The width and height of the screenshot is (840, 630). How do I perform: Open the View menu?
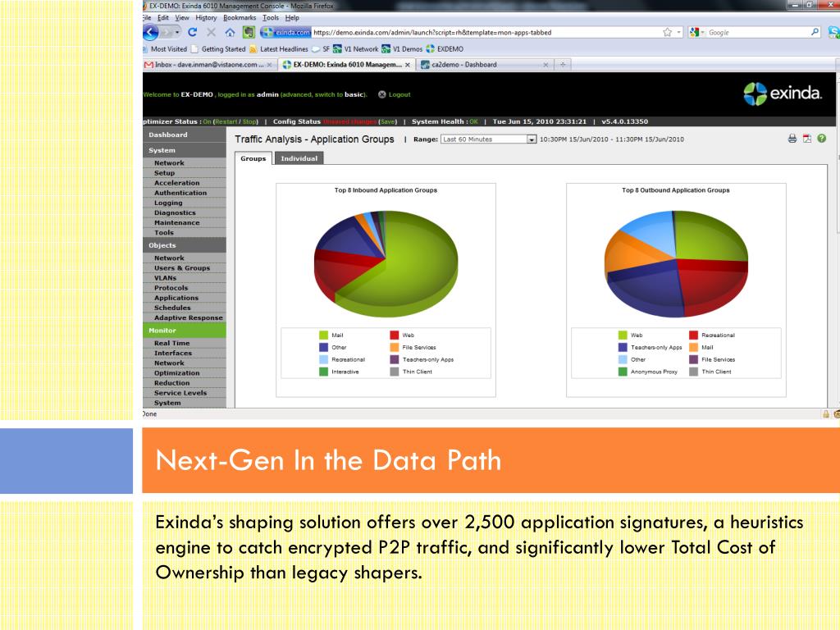point(182,18)
